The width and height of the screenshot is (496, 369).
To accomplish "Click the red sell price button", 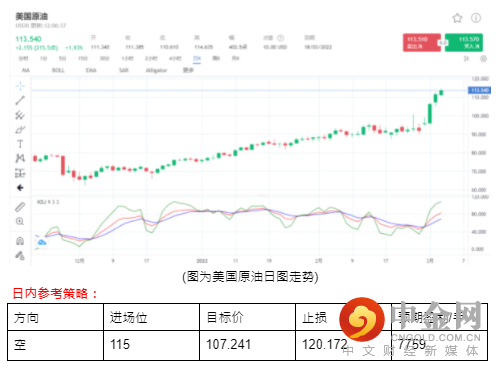I will point(422,43).
